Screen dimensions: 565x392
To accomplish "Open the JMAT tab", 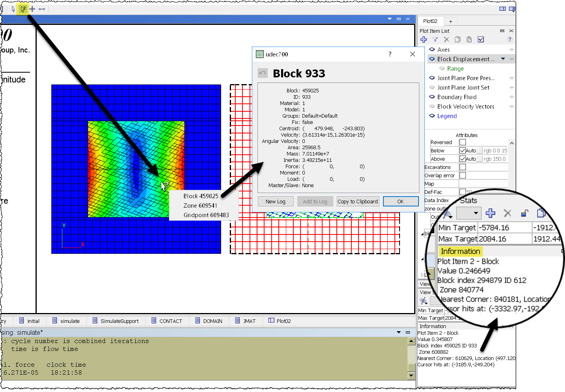I will click(x=245, y=321).
